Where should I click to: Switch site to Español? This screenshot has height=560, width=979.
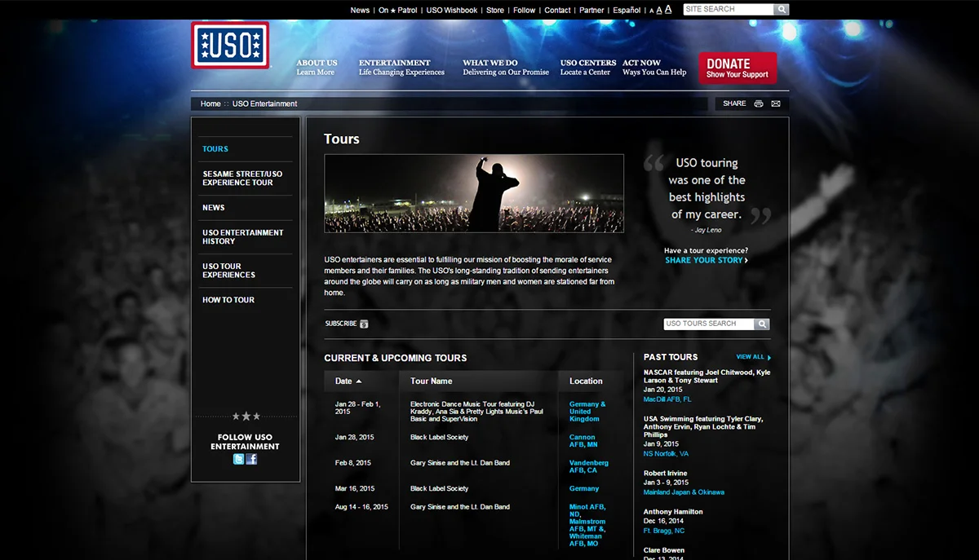[627, 10]
